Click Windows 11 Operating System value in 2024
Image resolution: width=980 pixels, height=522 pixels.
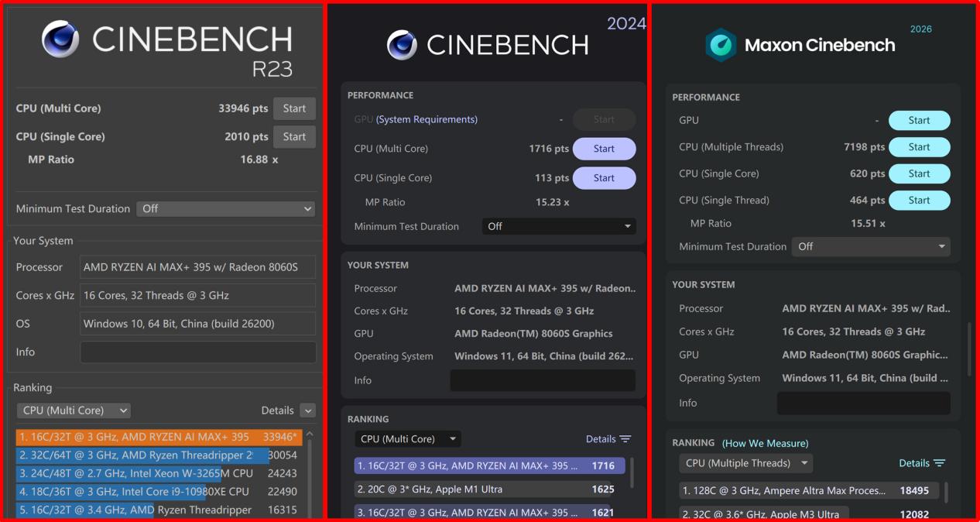(x=545, y=356)
